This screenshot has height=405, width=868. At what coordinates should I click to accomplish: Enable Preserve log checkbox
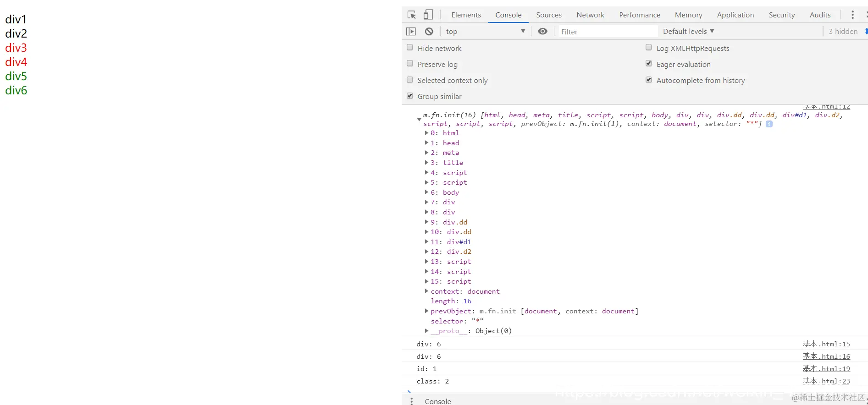pyautogui.click(x=410, y=64)
